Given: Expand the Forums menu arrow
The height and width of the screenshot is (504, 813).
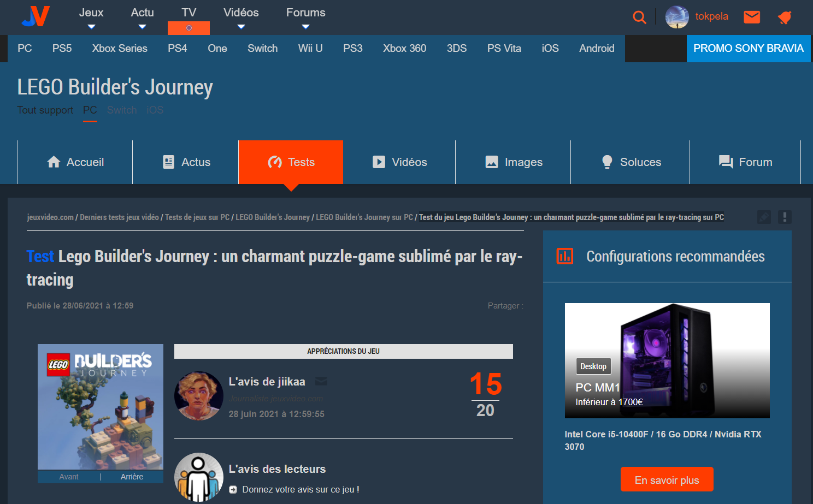Looking at the screenshot, I should [305, 27].
